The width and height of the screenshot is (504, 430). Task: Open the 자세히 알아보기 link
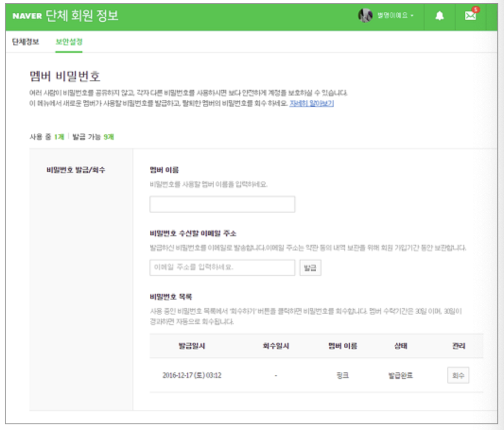(312, 103)
